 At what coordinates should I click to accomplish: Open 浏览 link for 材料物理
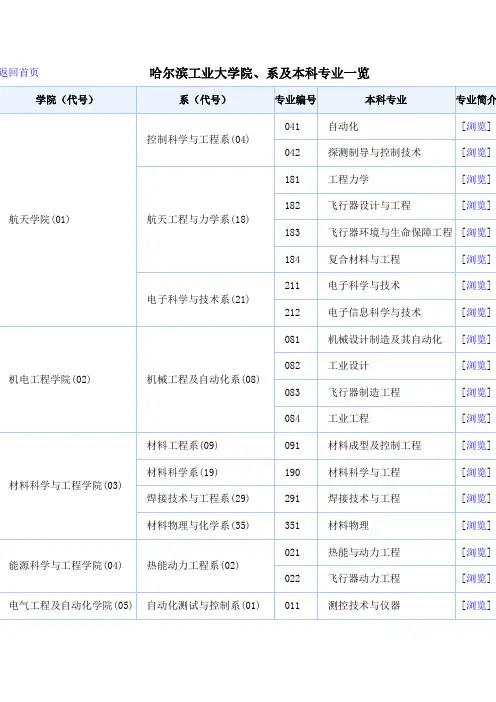476,526
